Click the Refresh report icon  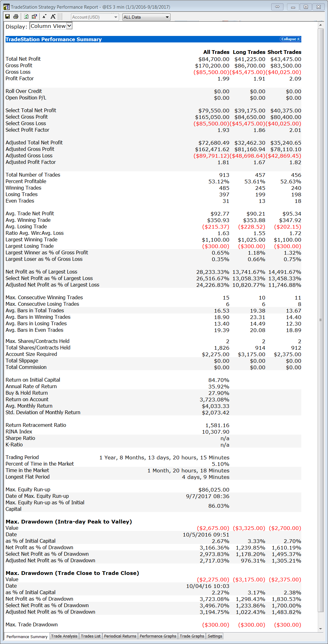[26, 17]
